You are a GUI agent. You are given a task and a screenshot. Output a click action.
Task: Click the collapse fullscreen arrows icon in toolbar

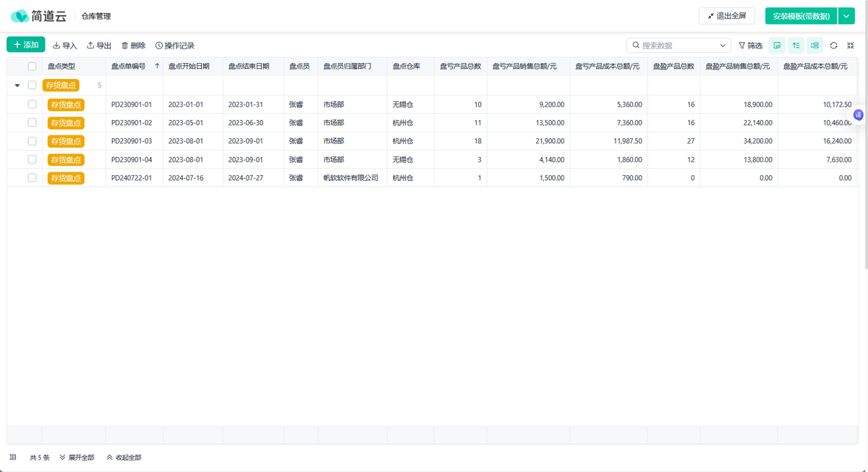851,46
